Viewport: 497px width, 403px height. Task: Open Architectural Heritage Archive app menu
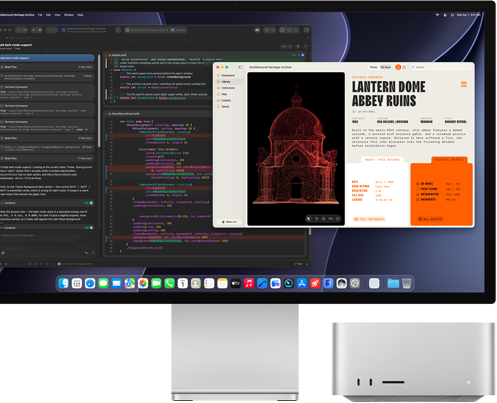click(x=17, y=15)
